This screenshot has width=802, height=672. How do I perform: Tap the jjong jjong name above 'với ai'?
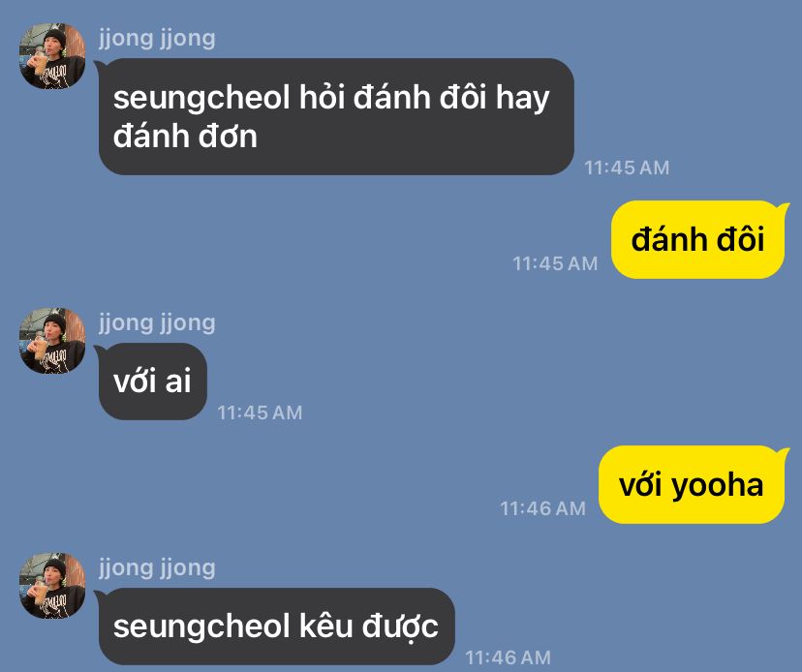pyautogui.click(x=157, y=323)
